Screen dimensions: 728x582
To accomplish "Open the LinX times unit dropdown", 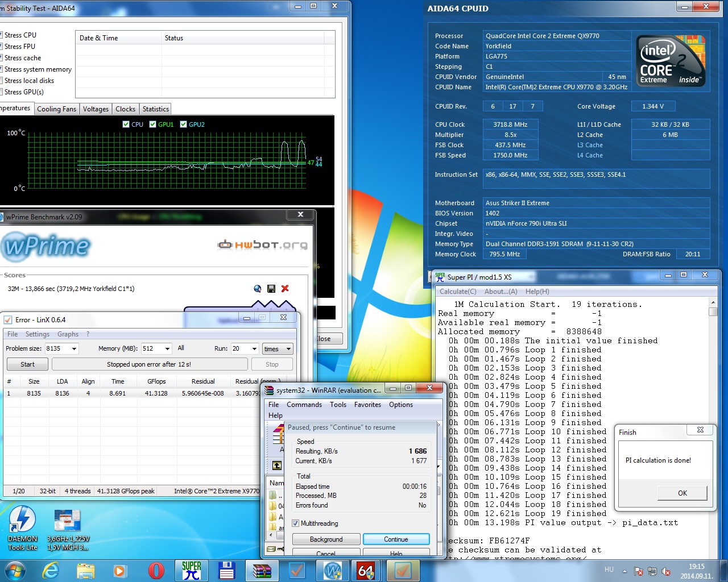I will click(288, 349).
